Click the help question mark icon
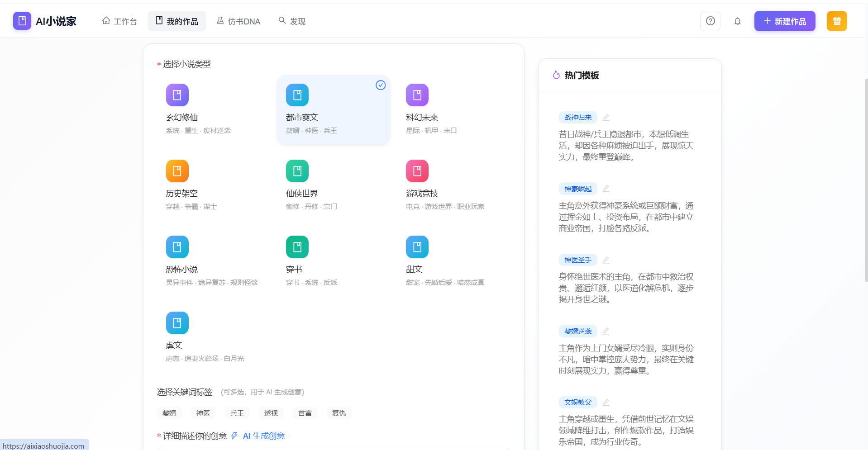Image resolution: width=868 pixels, height=450 pixels. coord(710,21)
